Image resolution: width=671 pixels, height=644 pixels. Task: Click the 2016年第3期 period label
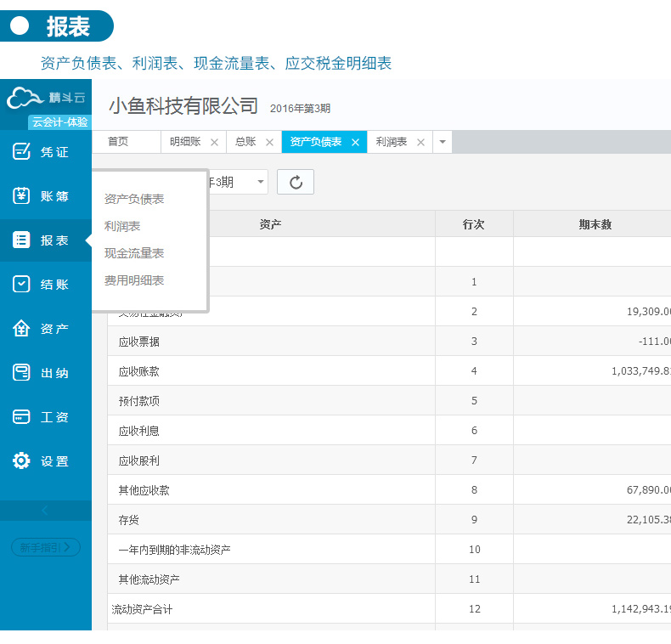(300, 109)
